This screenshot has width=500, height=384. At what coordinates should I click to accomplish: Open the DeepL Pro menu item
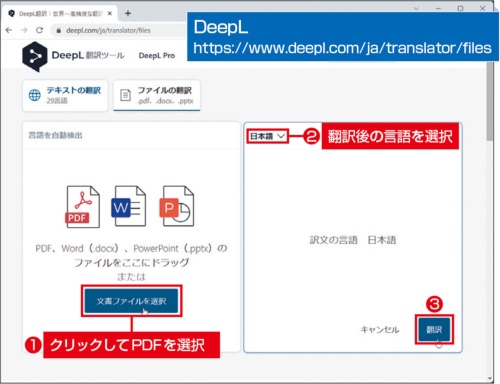tap(157, 56)
